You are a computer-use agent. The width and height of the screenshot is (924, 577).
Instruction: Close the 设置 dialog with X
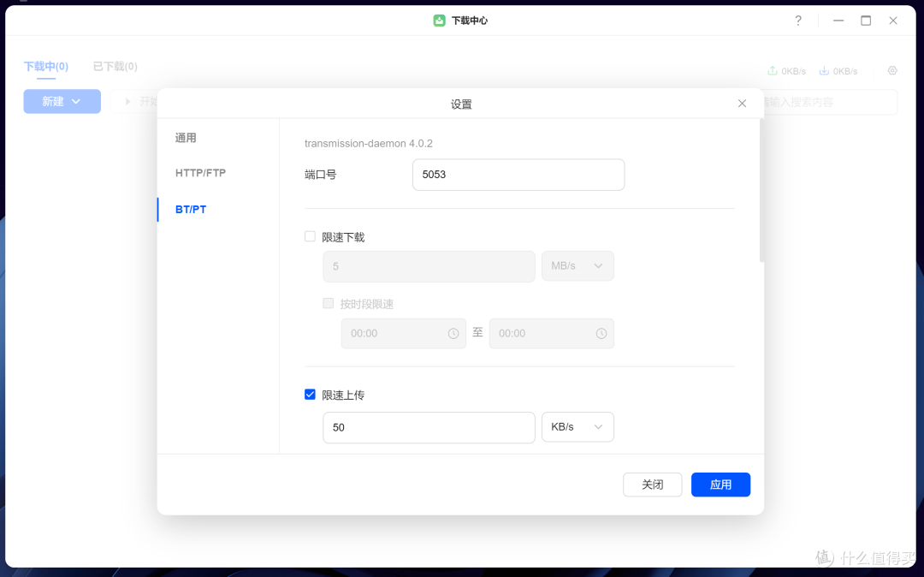[742, 104]
